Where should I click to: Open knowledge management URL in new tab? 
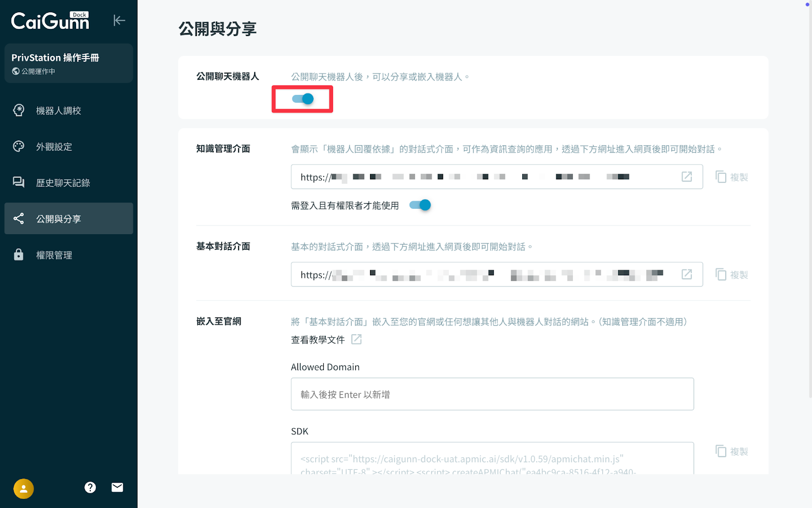pyautogui.click(x=687, y=177)
